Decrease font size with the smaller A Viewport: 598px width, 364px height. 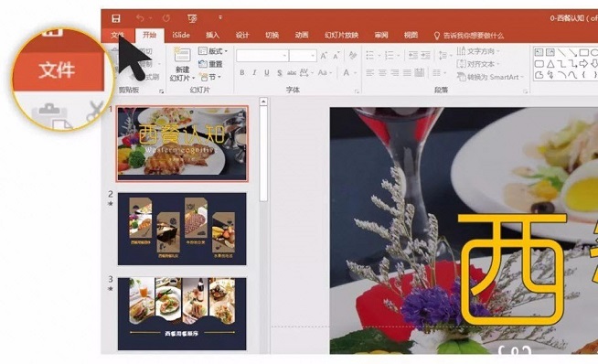336,56
